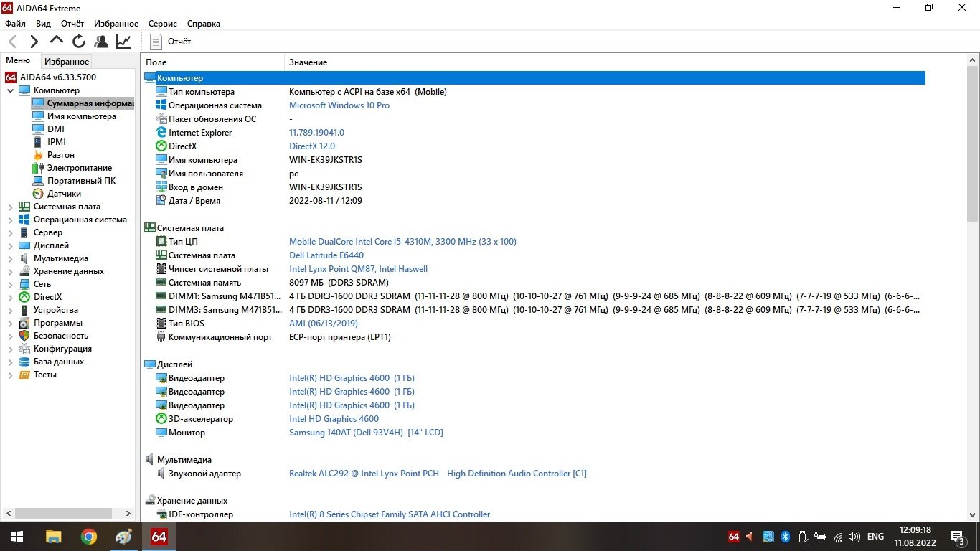Expand the Сеть tree node

coord(10,284)
